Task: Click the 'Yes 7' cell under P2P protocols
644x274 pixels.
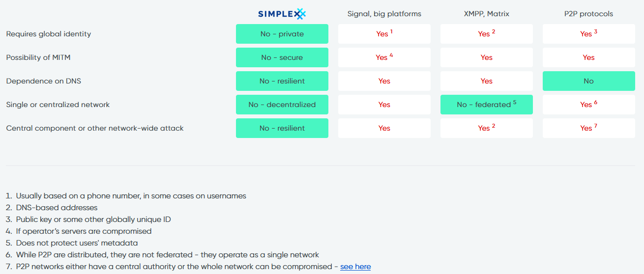Action: point(589,128)
